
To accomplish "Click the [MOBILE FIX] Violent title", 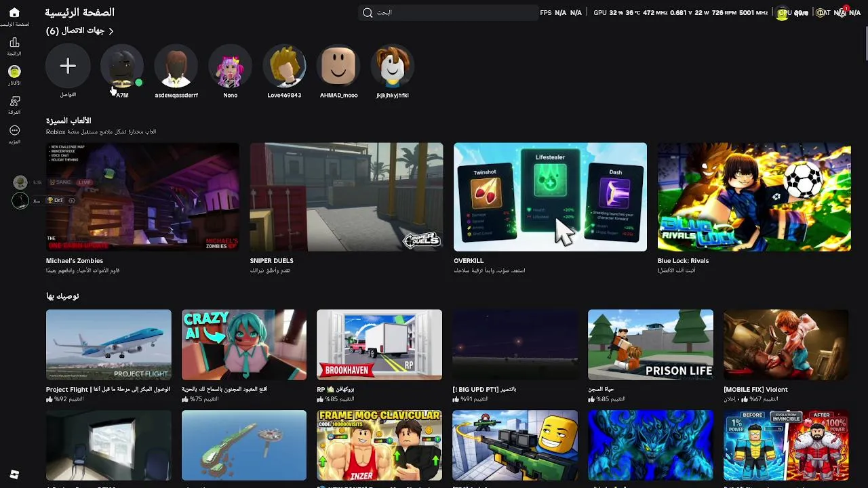I will coord(755,390).
